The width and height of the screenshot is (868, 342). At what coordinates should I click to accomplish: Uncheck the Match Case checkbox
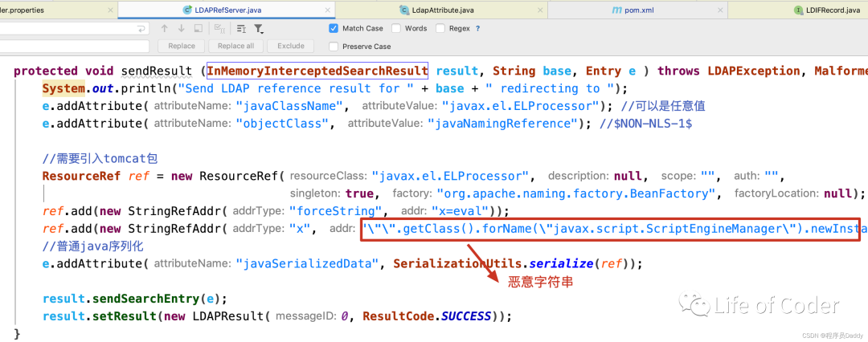pos(334,28)
